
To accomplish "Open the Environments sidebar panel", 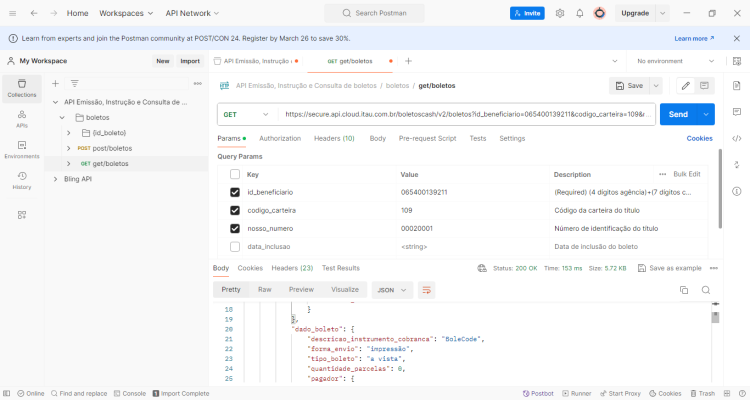I will pyautogui.click(x=22, y=150).
